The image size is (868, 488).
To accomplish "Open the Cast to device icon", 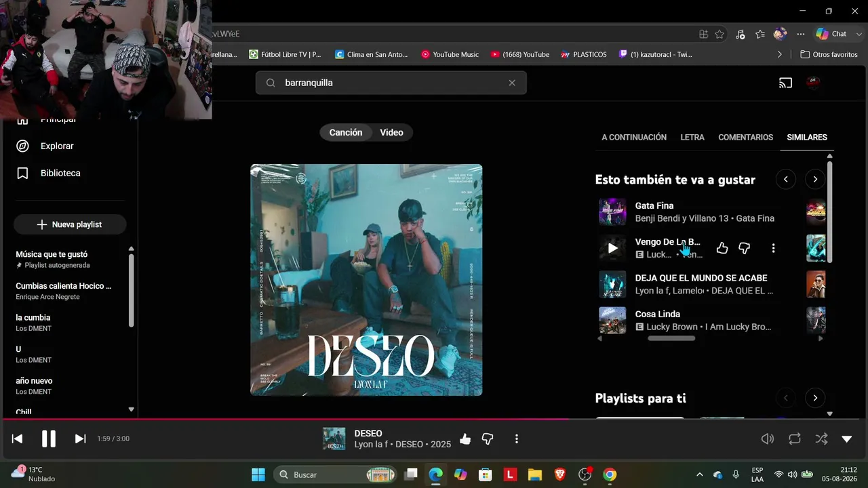I will point(785,83).
